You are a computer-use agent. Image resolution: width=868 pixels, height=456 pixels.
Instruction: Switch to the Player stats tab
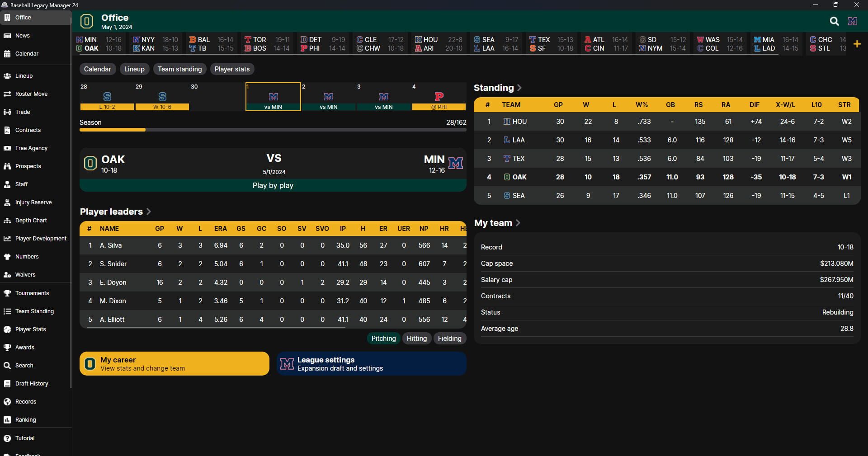coord(231,69)
